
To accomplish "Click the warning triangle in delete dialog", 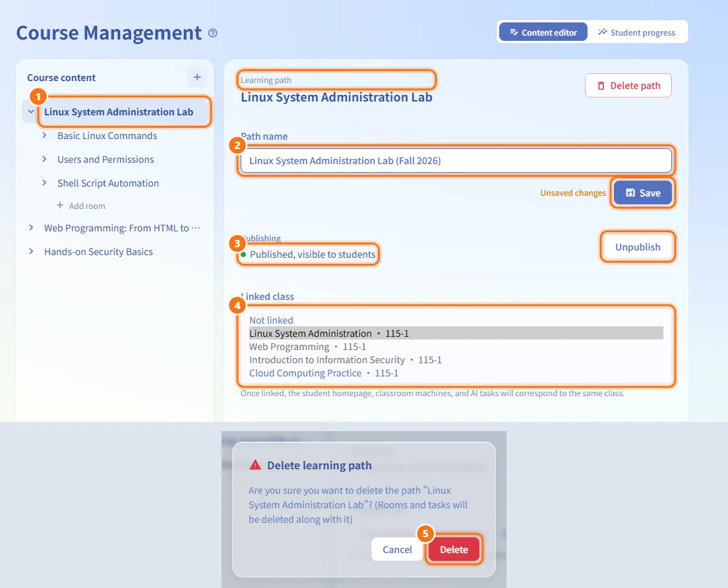I will [255, 465].
